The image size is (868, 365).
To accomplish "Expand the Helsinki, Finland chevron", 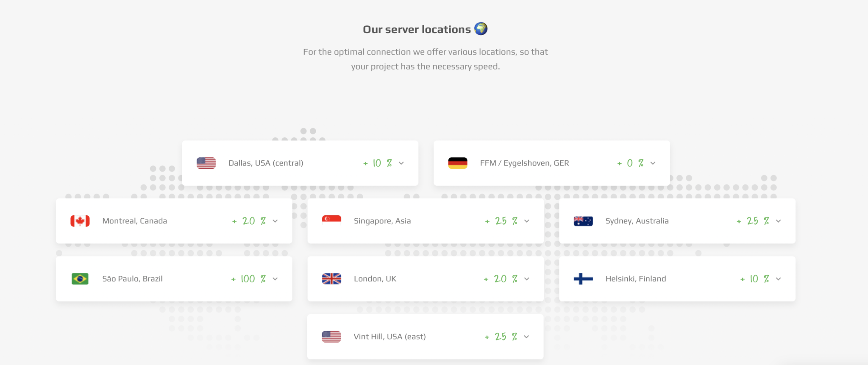I will point(778,279).
